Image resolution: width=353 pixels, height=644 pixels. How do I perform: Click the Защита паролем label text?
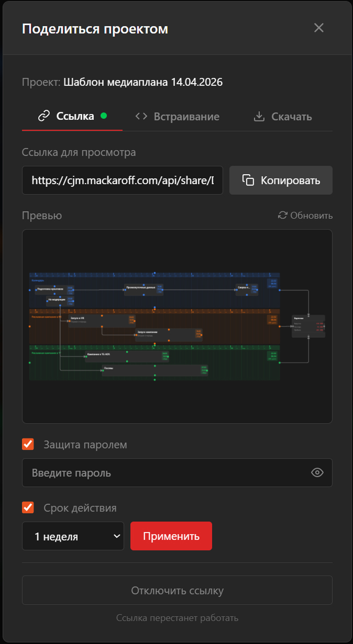click(x=85, y=445)
